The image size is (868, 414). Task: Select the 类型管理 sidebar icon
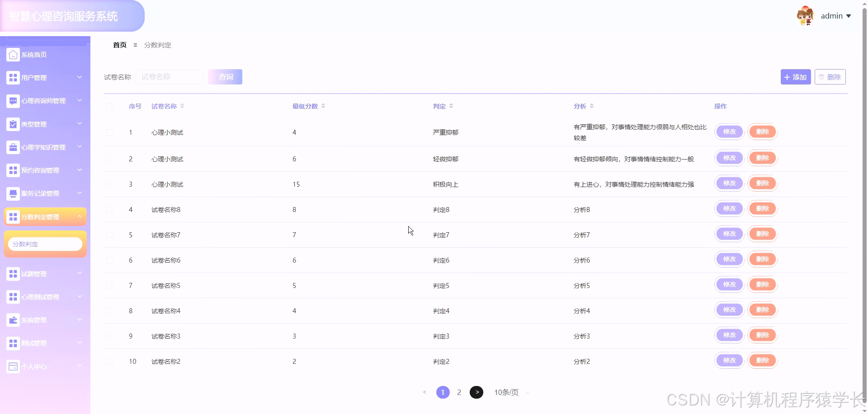(13, 124)
